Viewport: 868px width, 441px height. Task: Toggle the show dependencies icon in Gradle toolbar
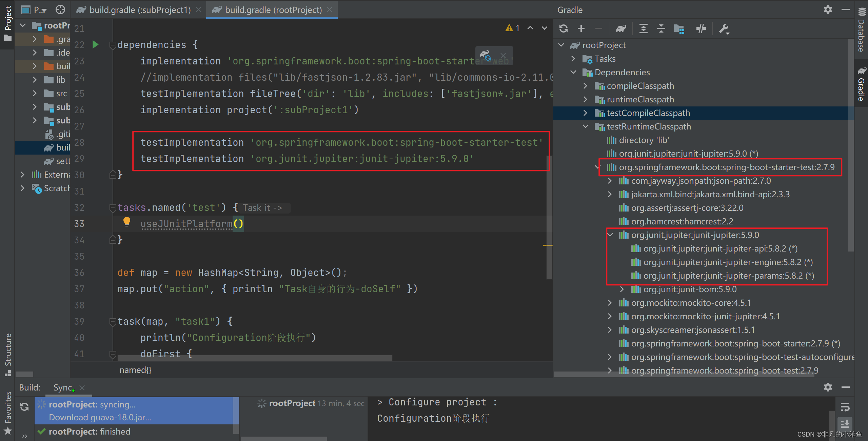pyautogui.click(x=679, y=28)
